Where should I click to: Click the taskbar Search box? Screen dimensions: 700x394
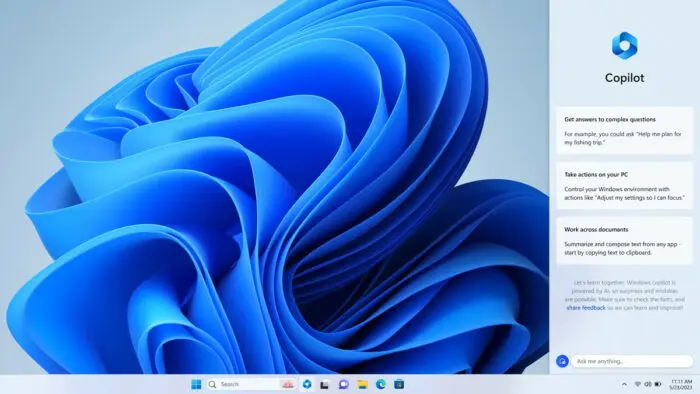pyautogui.click(x=251, y=384)
